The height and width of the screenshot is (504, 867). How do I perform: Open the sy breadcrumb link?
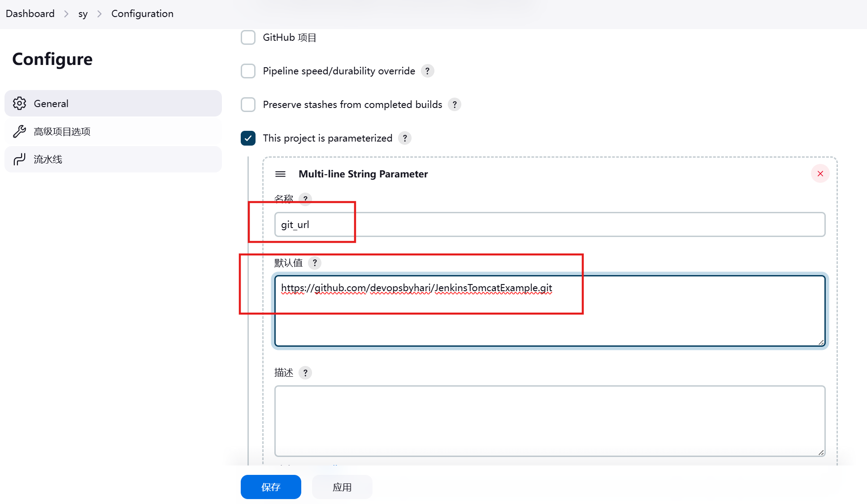pos(83,14)
